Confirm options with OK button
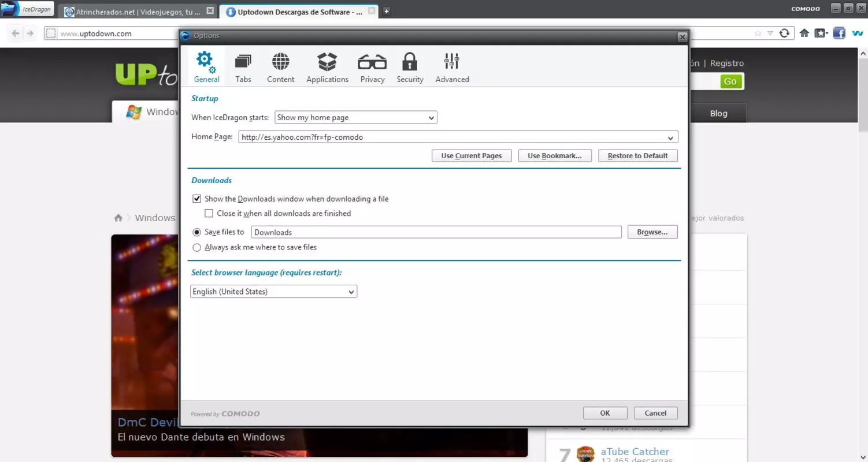 (x=605, y=413)
